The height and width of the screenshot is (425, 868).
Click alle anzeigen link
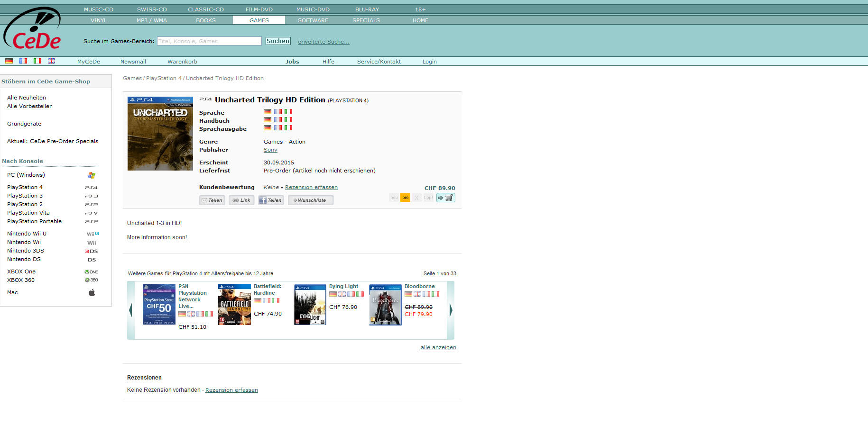[x=438, y=347]
